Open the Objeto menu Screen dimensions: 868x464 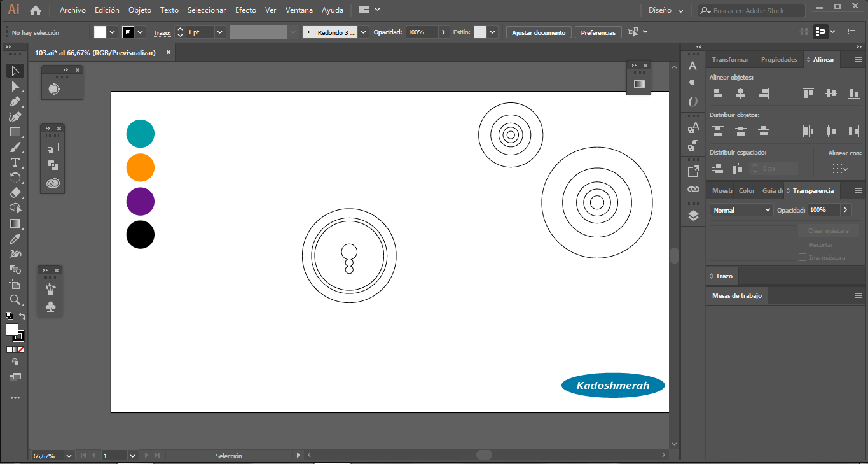point(140,10)
